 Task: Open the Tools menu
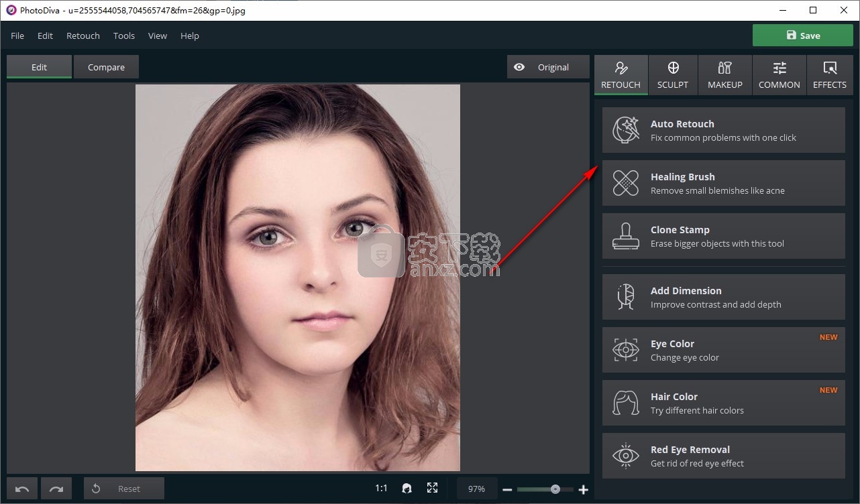124,36
